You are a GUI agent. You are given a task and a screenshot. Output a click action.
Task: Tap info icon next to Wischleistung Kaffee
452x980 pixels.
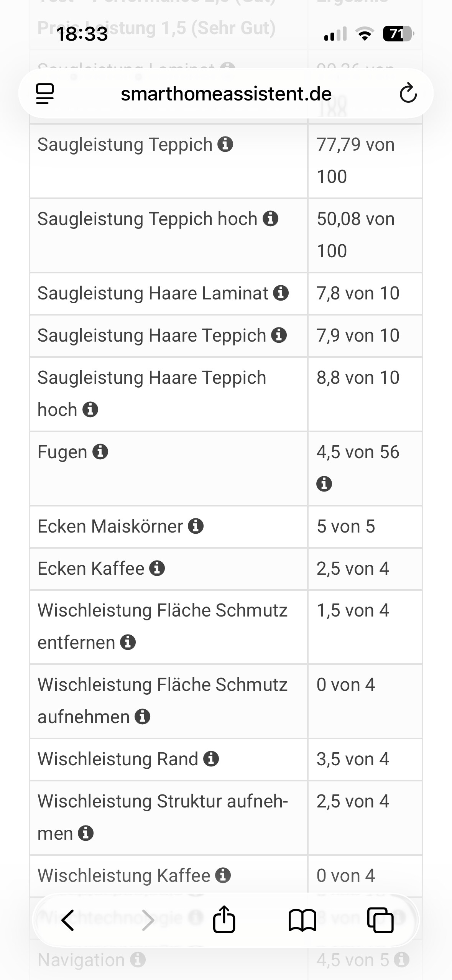[223, 876]
